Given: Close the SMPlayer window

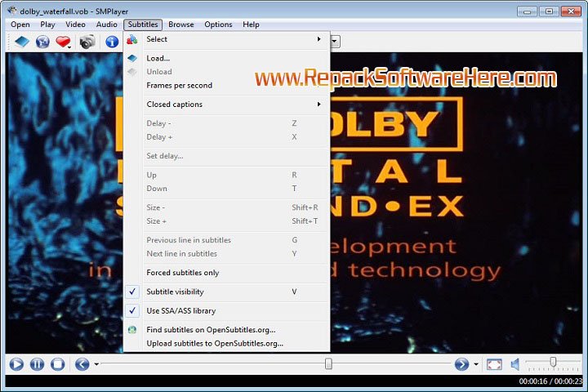Looking at the screenshot, I should tap(571, 11).
